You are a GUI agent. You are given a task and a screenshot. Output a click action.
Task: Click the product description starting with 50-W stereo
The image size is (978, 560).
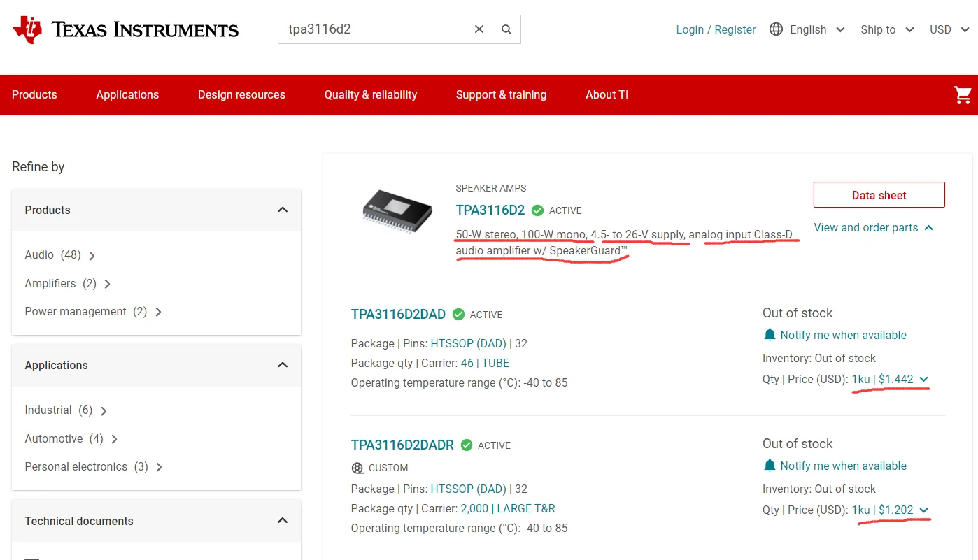pyautogui.click(x=624, y=243)
